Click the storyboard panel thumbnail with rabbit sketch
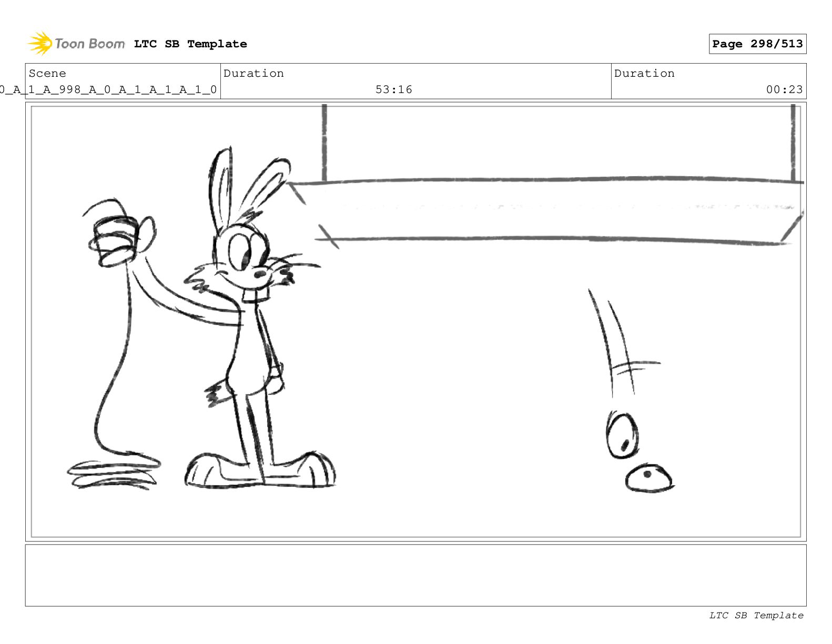Image resolution: width=832 pixels, height=644 pixels. pos(415,322)
